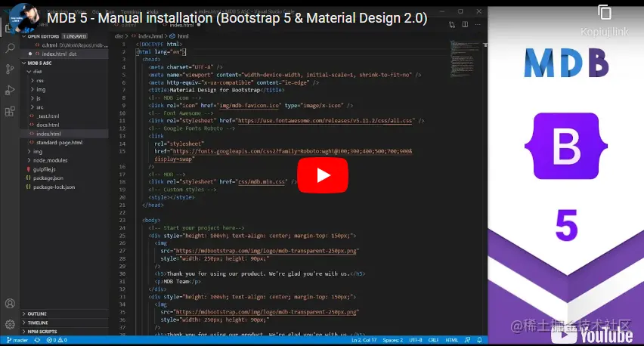
Task: Click the html breadcrumb item
Action: [183, 36]
